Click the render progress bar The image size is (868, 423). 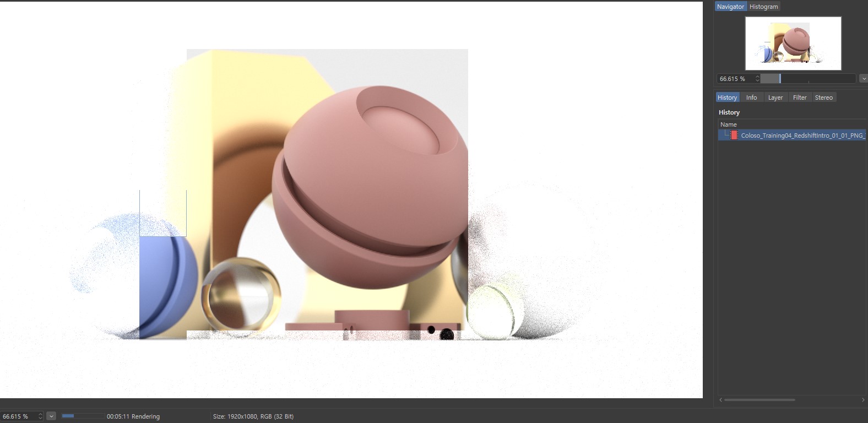[x=83, y=416]
